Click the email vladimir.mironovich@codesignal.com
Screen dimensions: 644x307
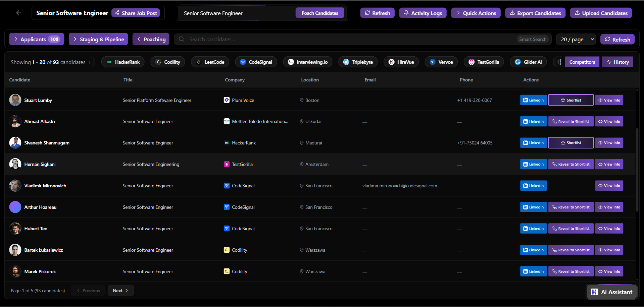point(400,186)
